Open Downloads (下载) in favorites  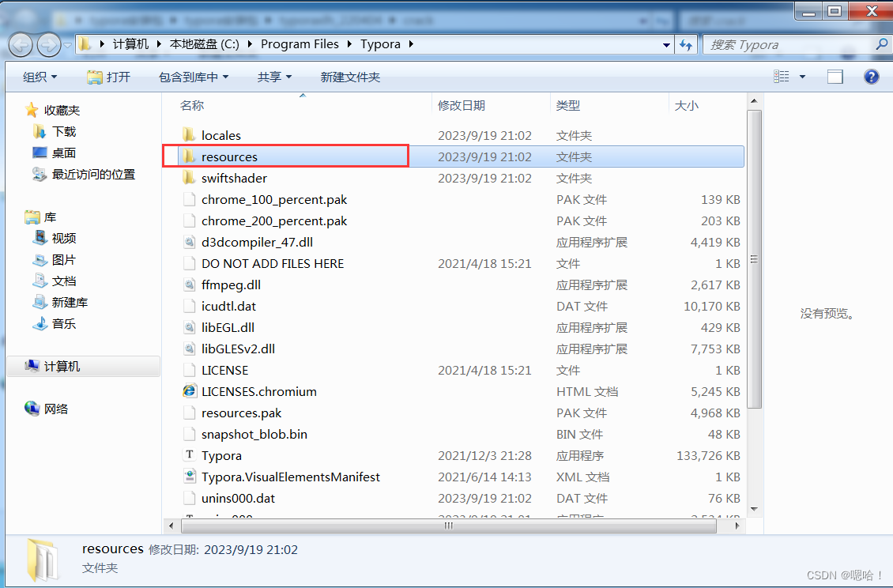[x=64, y=132]
